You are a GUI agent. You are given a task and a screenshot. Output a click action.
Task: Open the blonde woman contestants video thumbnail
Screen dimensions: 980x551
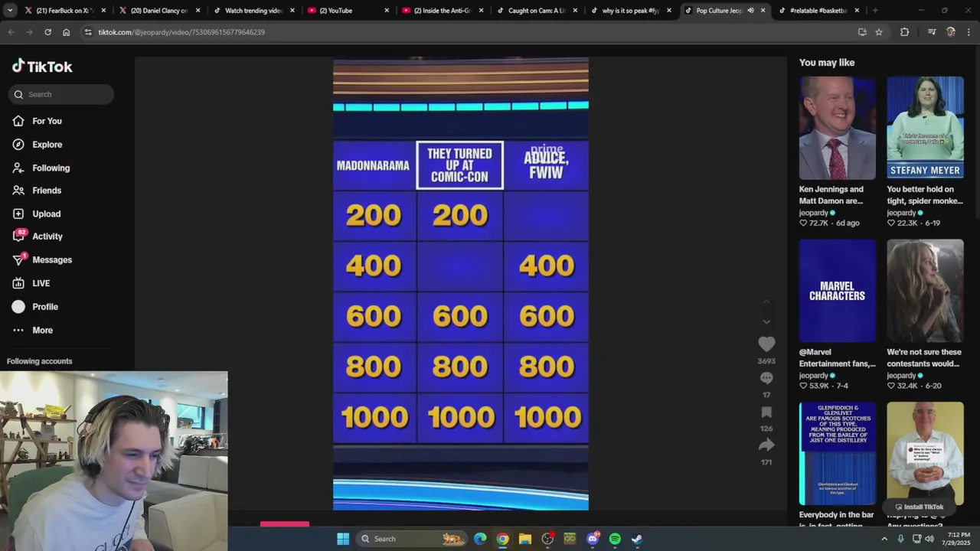click(925, 291)
